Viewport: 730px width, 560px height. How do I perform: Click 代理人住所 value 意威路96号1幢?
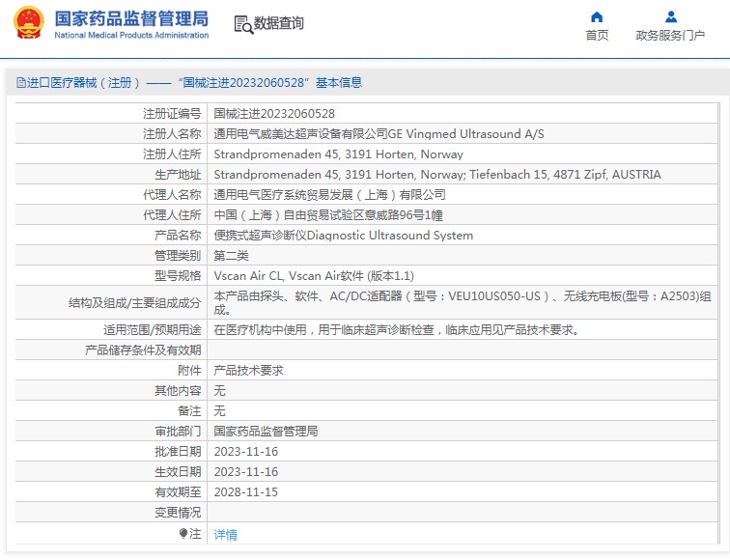point(328,215)
